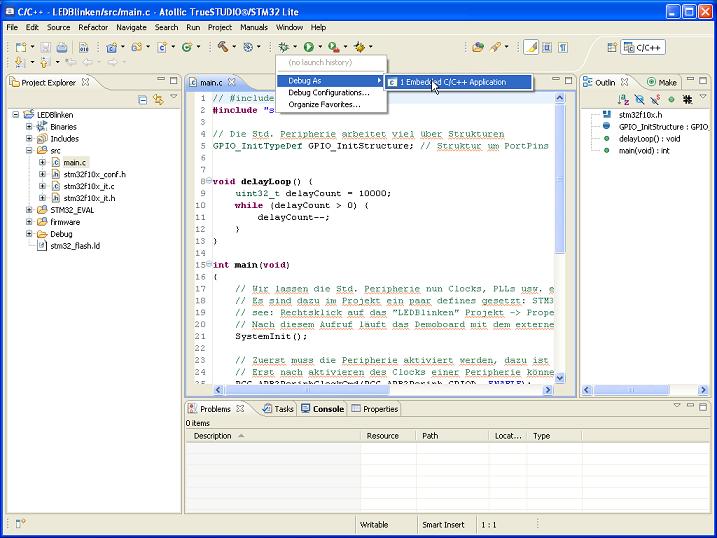Toggle Link with Editor in Project Explorer

coord(159,99)
